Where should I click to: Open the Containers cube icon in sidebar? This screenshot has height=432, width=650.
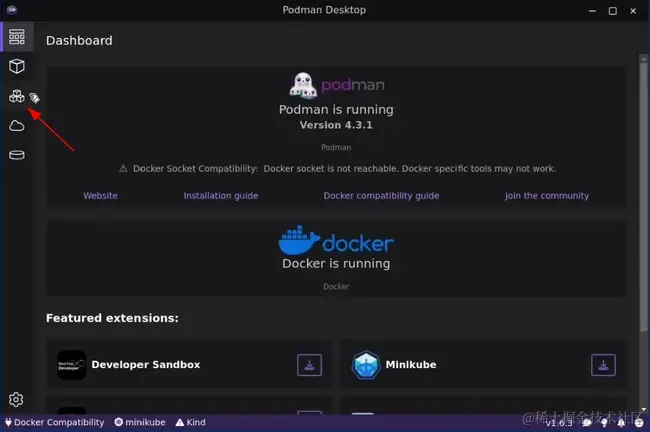coord(17,66)
